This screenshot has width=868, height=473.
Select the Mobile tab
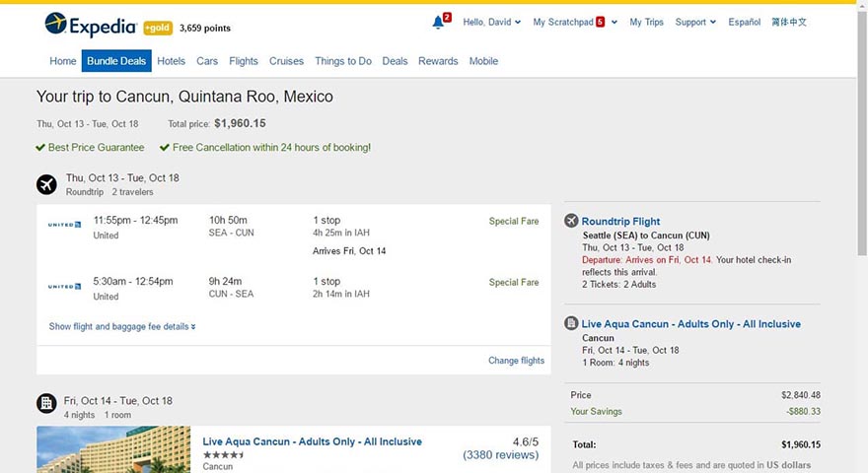484,61
